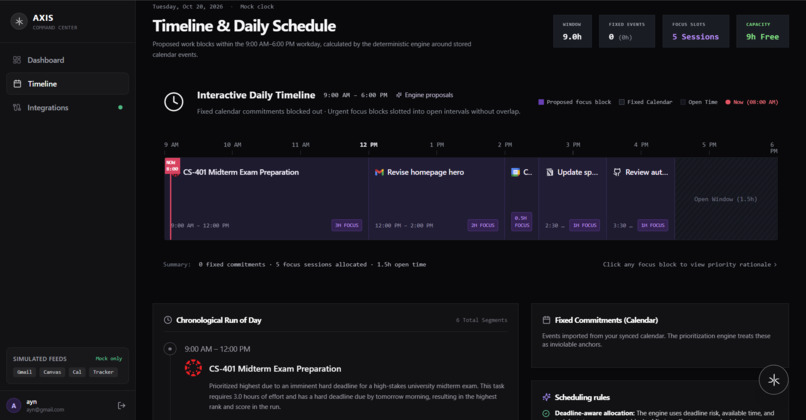Viewport: 806px width, 420px height.
Task: Click the 'Mock clock' label in header
Action: click(x=257, y=7)
